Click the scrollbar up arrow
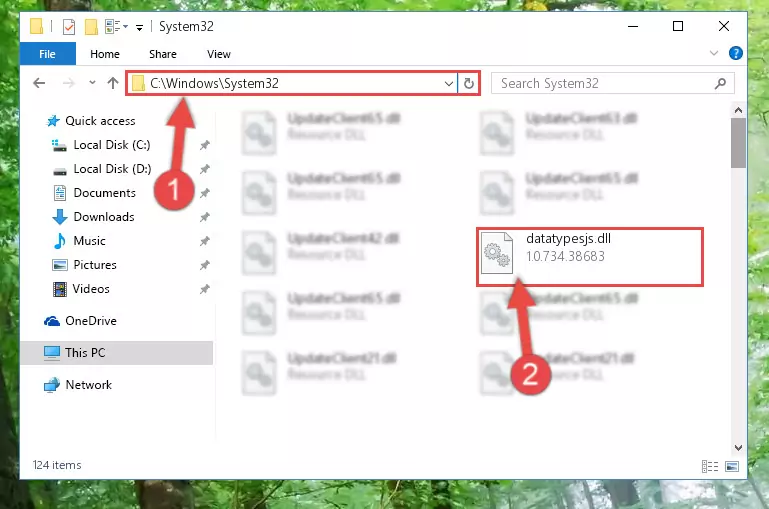Image resolution: width=769 pixels, height=509 pixels. pos(738,110)
